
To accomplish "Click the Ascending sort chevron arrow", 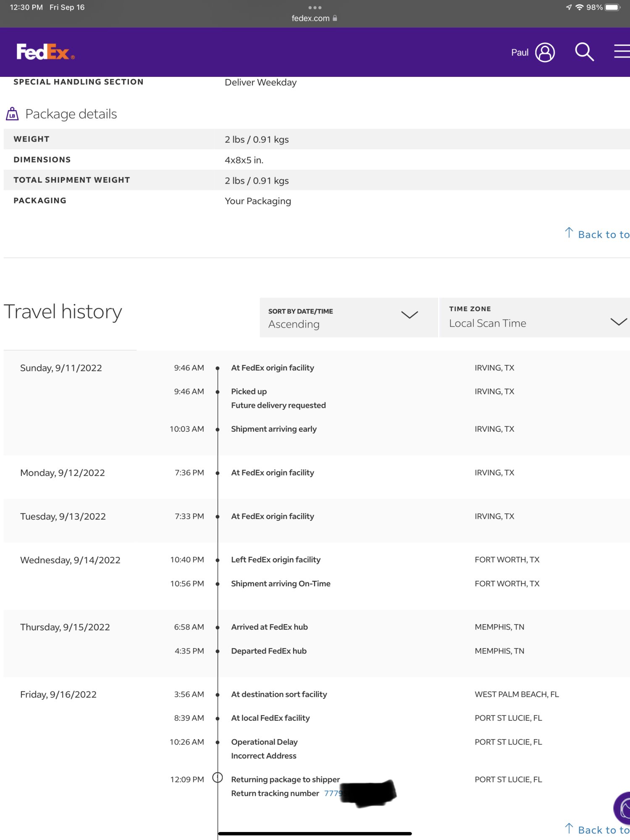I will tap(409, 315).
